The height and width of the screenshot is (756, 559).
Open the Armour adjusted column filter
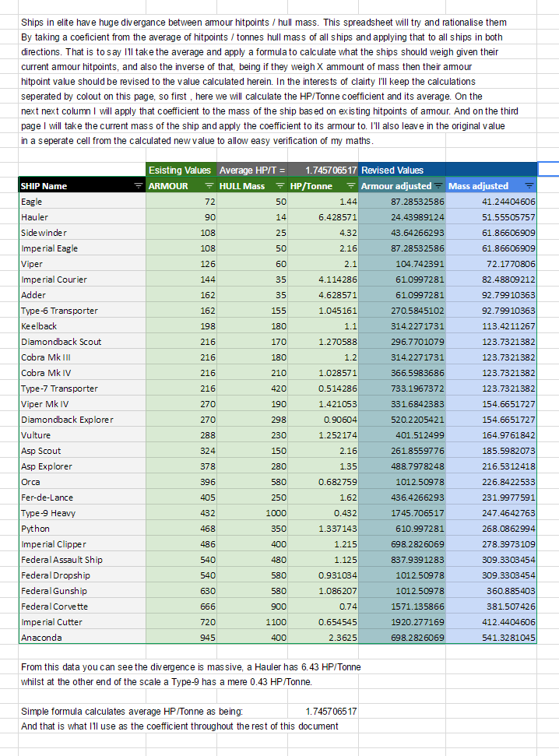coord(438,185)
